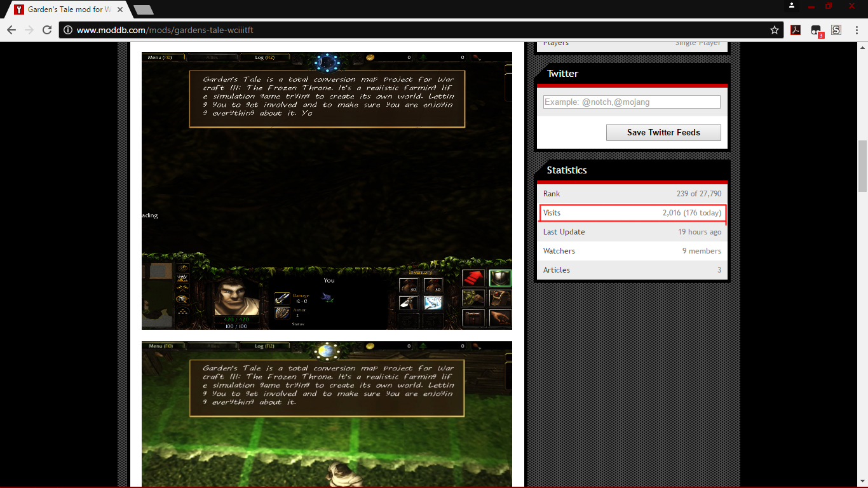Click the Twitter handles input field

[632, 102]
